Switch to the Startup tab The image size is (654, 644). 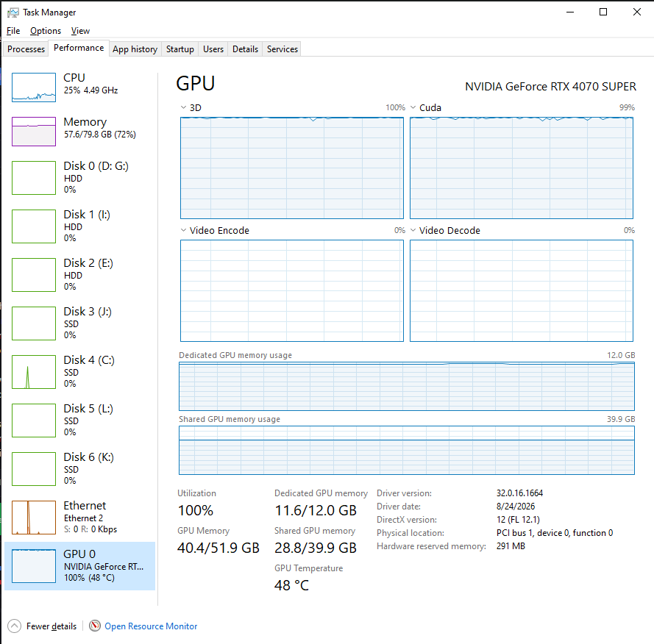coord(180,49)
